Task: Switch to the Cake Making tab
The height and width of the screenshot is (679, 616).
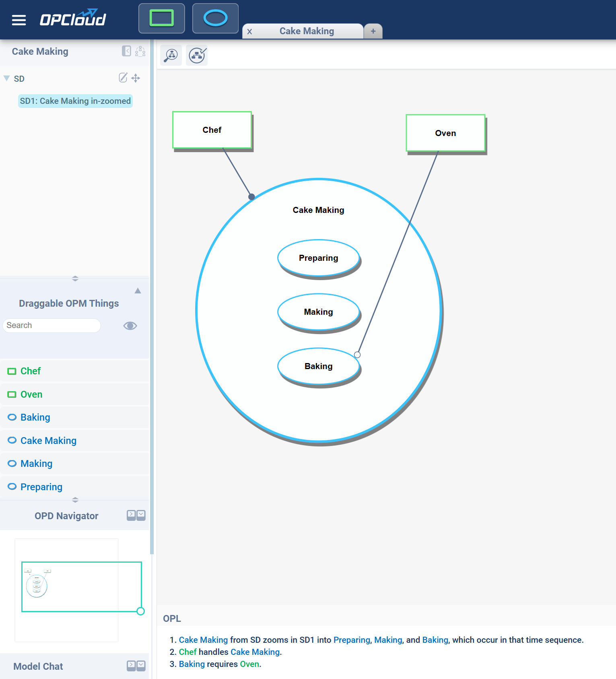Action: 307,31
